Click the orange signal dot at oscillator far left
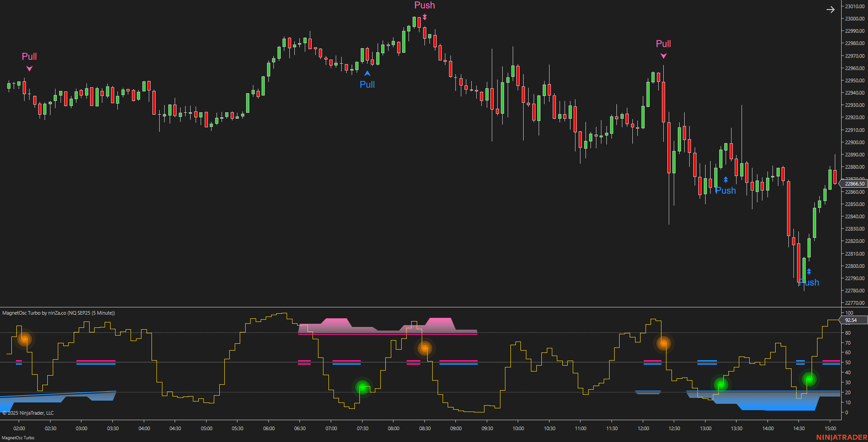Viewport: 868px width, 442px height. pos(24,339)
